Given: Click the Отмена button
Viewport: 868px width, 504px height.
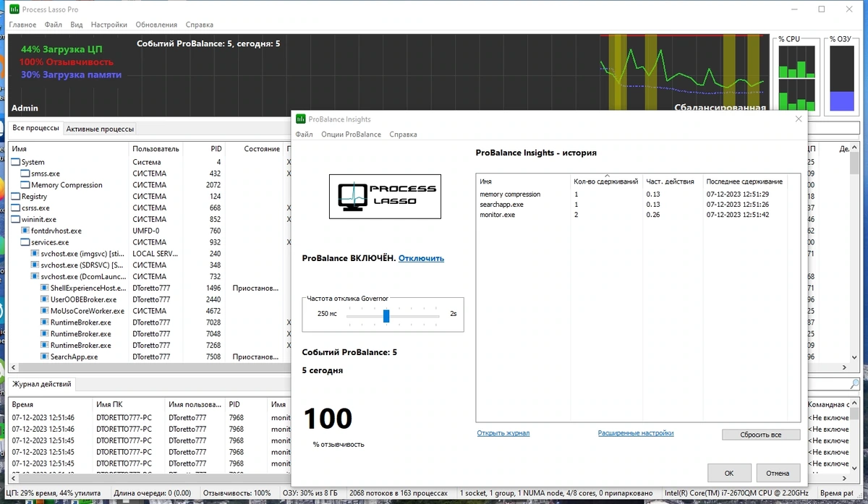Looking at the screenshot, I should coord(778,473).
